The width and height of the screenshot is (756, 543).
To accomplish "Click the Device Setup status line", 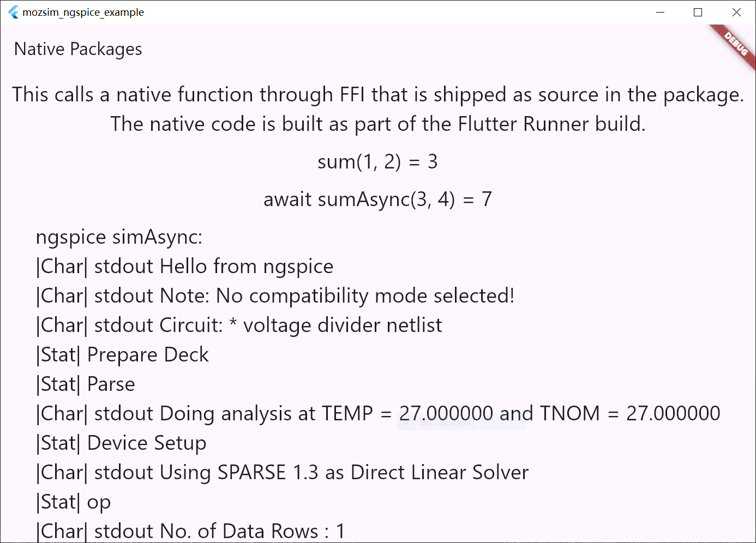I will click(x=121, y=443).
